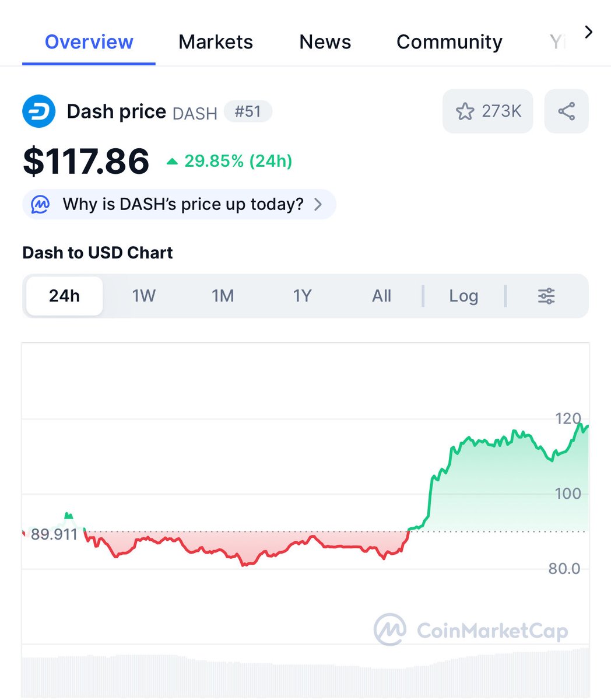Viewport: 611px width, 700px height.
Task: Open chart settings sliders icon
Action: coord(546,296)
